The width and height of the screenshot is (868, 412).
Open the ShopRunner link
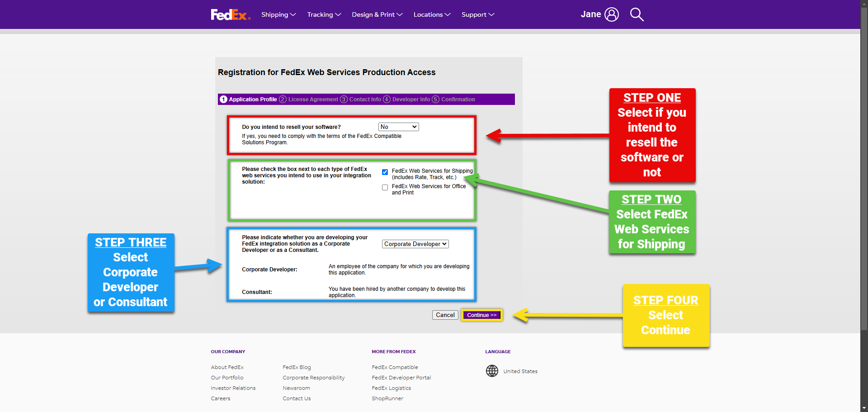pos(387,398)
